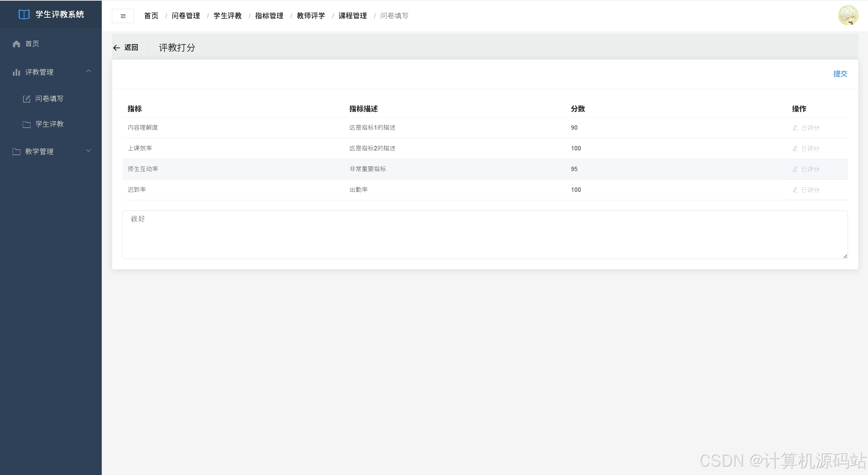Click 已评分 in the 迟到率 row
Image resolution: width=868 pixels, height=475 pixels.
(x=810, y=190)
